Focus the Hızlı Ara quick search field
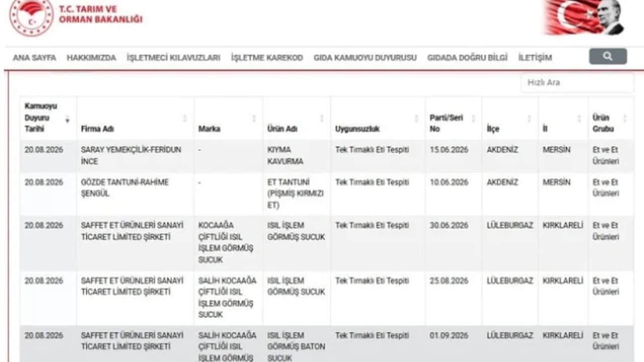Viewport: 644px width, 362px height. pyautogui.click(x=577, y=82)
